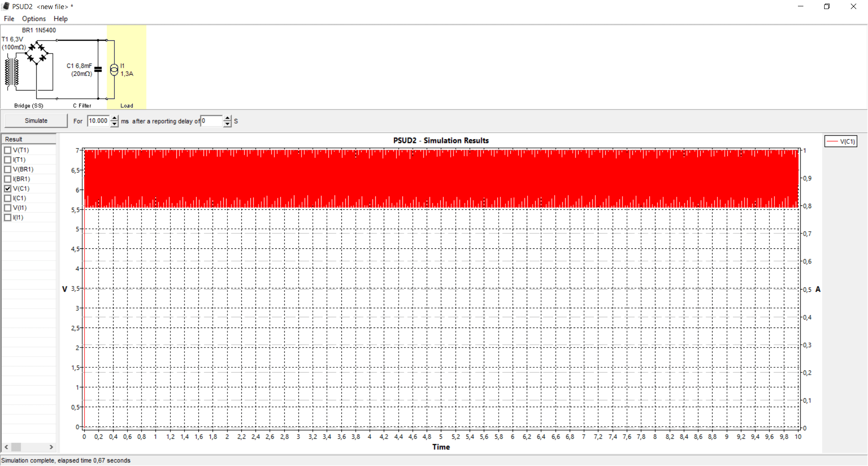This screenshot has height=466, width=868.
Task: Click the PSUD2 app icon in title bar
Action: (x=6, y=6)
